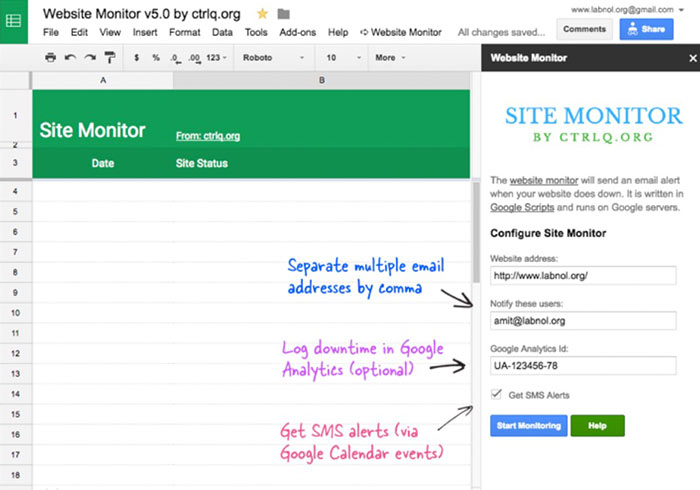This screenshot has width=700, height=490.
Task: Open the Data menu
Action: [x=222, y=32]
